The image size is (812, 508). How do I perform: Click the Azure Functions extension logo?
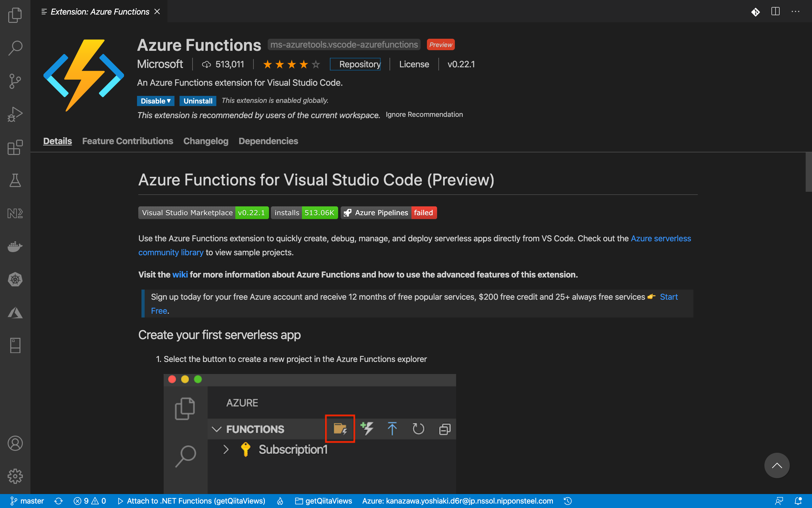coord(83,75)
